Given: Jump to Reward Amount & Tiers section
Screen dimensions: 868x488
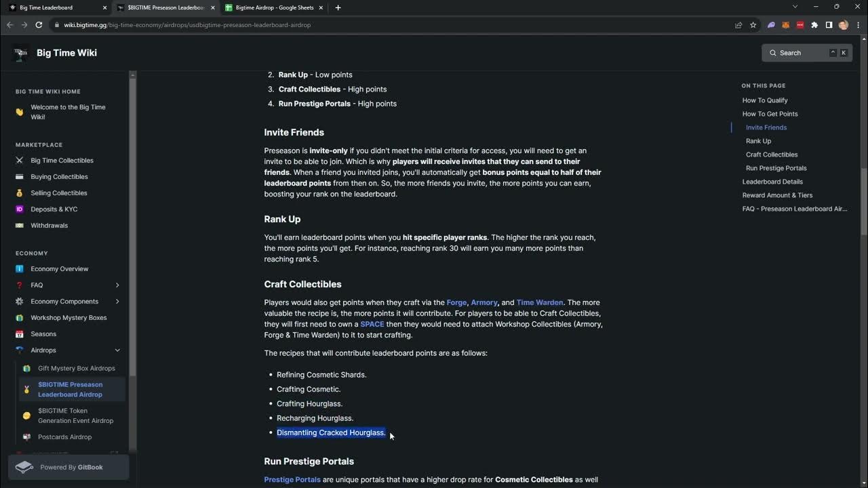Looking at the screenshot, I should pyautogui.click(x=777, y=195).
